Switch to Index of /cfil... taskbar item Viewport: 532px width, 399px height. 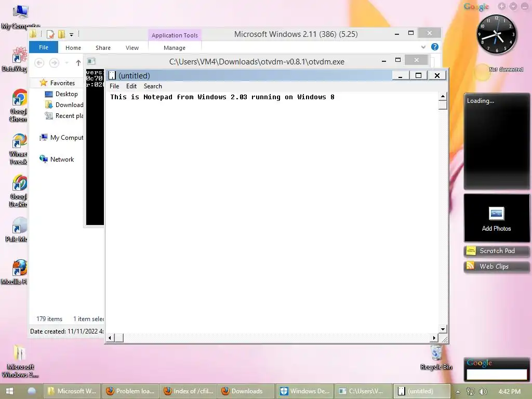coord(188,391)
